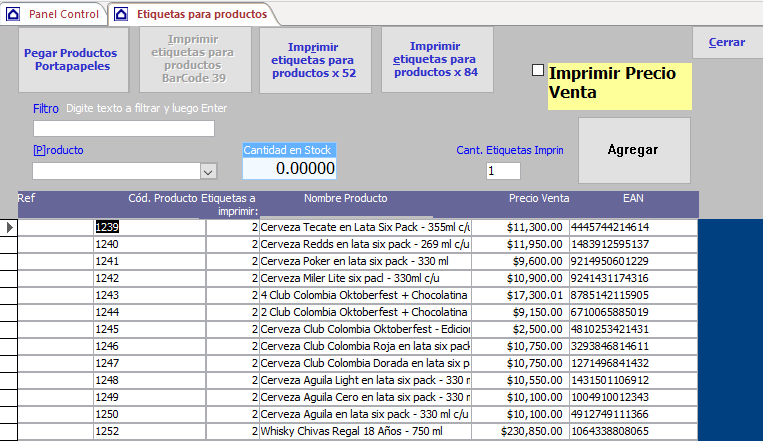Open the Producto dropdown arrow
This screenshot has height=441, width=763.
pyautogui.click(x=208, y=171)
